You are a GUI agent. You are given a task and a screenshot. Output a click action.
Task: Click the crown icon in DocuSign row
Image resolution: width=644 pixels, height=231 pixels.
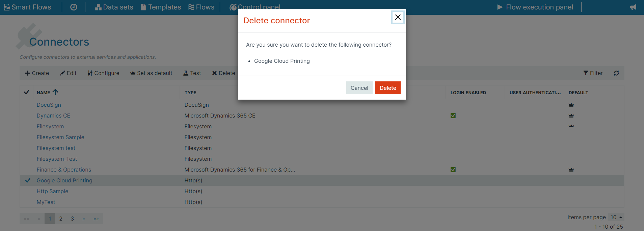[x=571, y=105]
